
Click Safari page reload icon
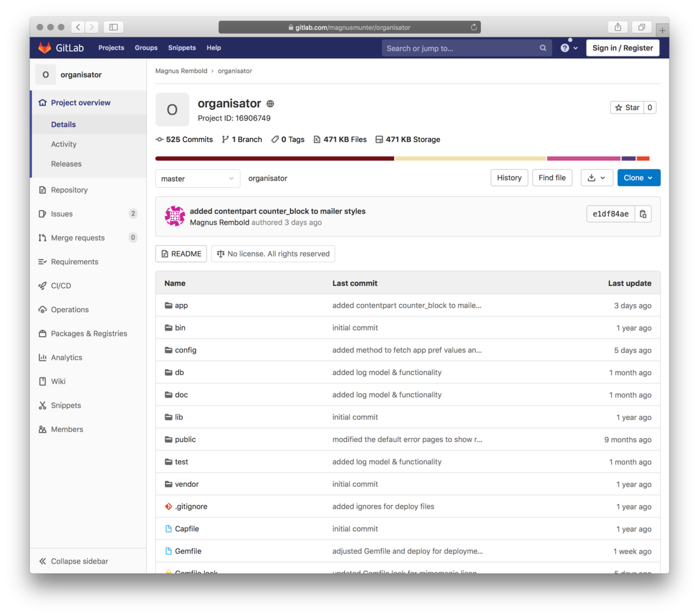474,27
